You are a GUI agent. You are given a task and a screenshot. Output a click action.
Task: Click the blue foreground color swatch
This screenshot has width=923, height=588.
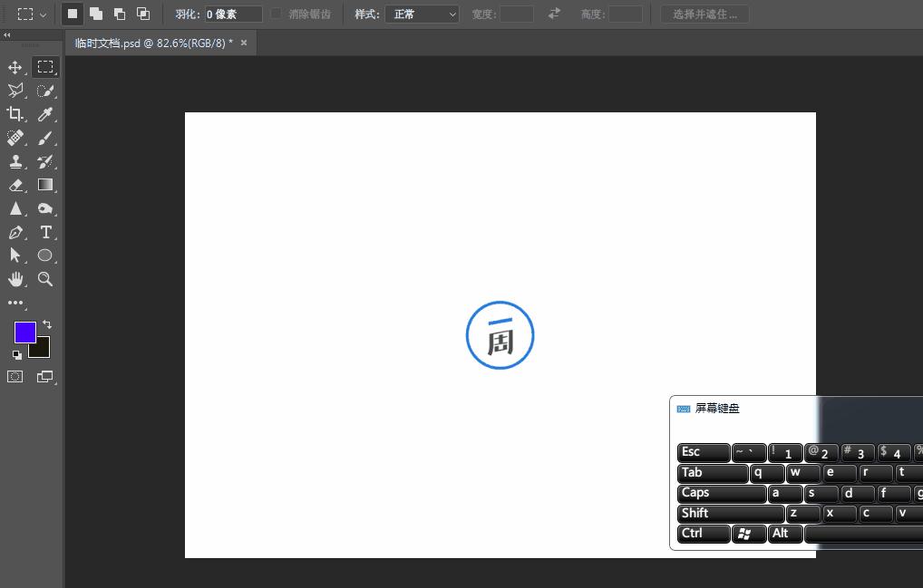click(24, 332)
